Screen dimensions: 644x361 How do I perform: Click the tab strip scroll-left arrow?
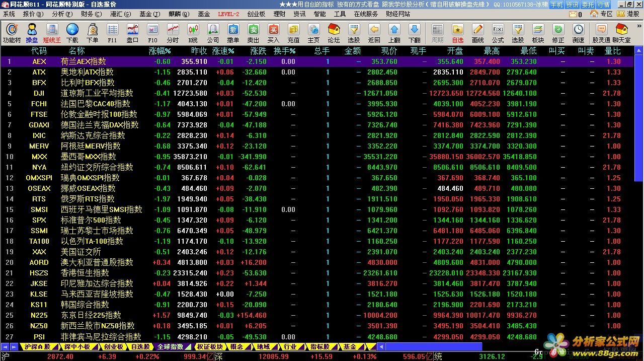tap(5, 347)
